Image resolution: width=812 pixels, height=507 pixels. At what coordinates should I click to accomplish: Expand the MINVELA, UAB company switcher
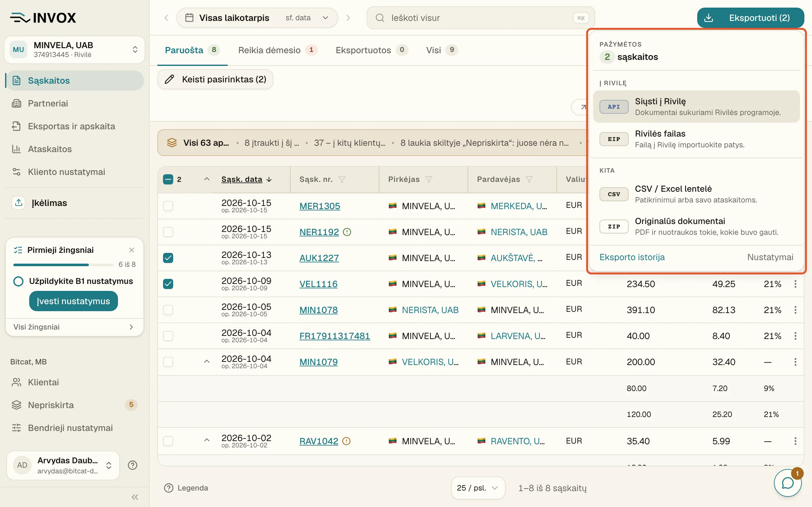click(75, 50)
